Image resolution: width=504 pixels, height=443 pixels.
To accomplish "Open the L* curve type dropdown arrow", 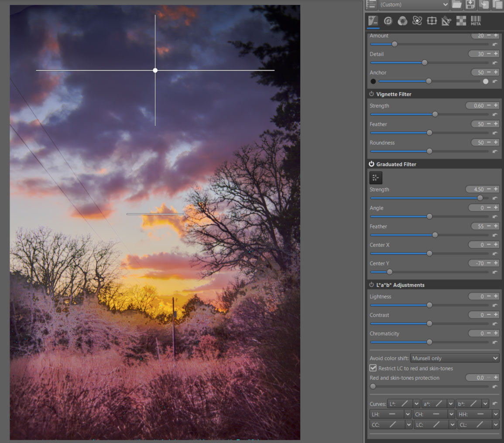I will pyautogui.click(x=416, y=404).
